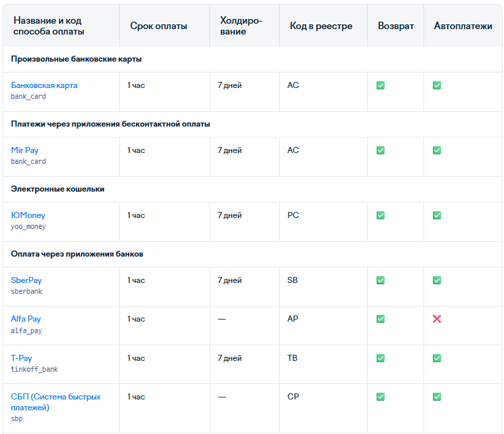Image resolution: width=504 pixels, height=434 pixels.
Task: Click the Возврат checkmark in ЮMoney row
Action: click(x=381, y=215)
